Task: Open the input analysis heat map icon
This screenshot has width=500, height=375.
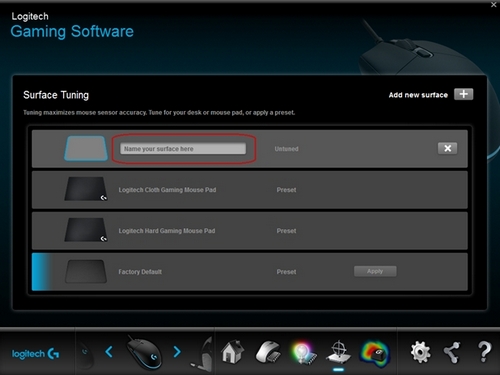Action: (375, 353)
